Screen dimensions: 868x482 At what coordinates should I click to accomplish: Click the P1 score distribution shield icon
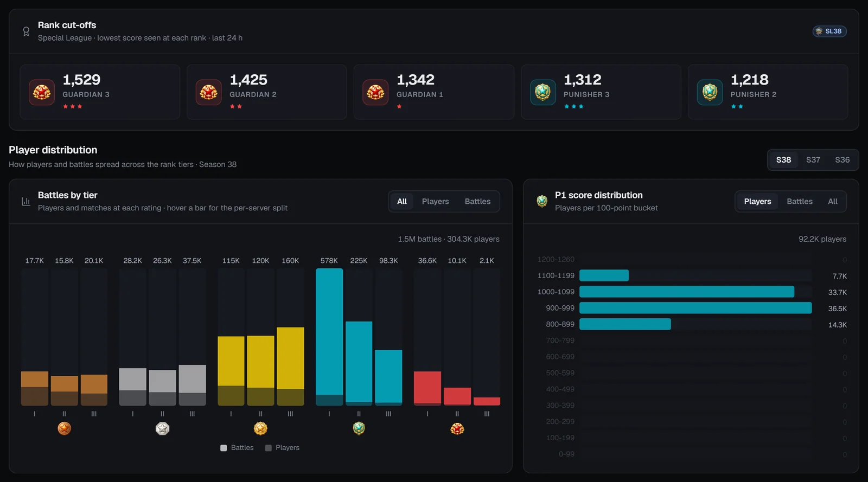pos(542,201)
